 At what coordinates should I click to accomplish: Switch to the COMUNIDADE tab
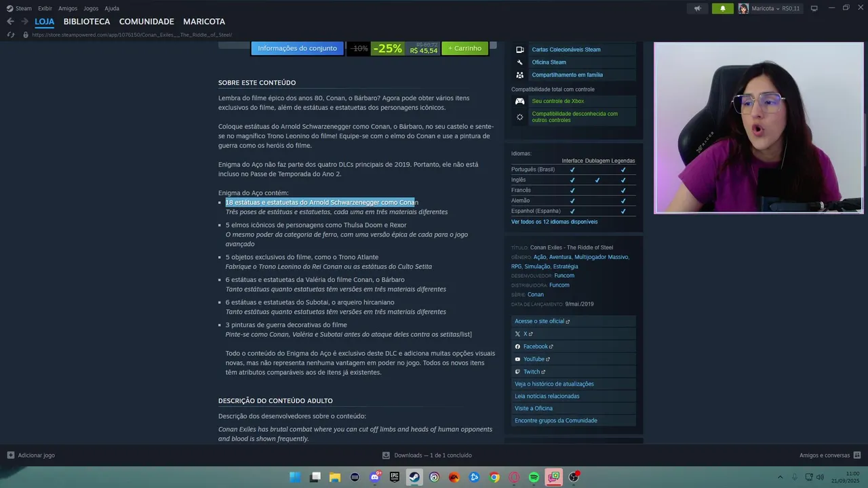[x=146, y=22]
